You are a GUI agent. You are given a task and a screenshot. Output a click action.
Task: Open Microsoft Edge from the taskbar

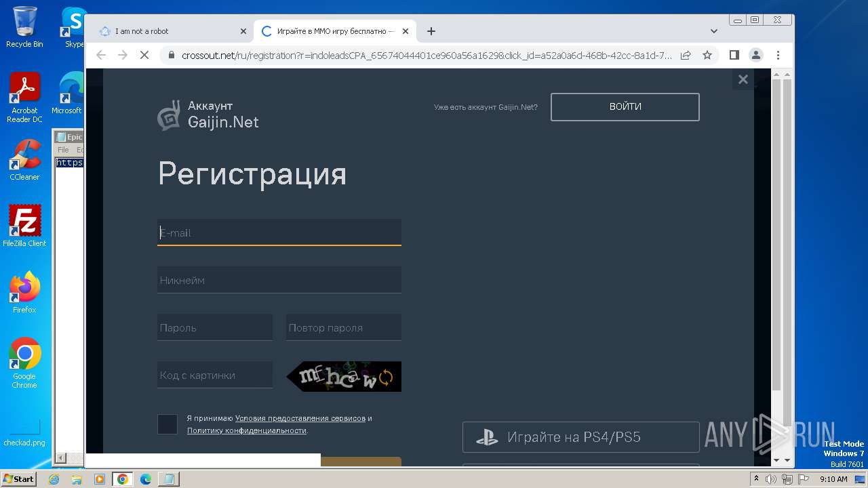(146, 479)
